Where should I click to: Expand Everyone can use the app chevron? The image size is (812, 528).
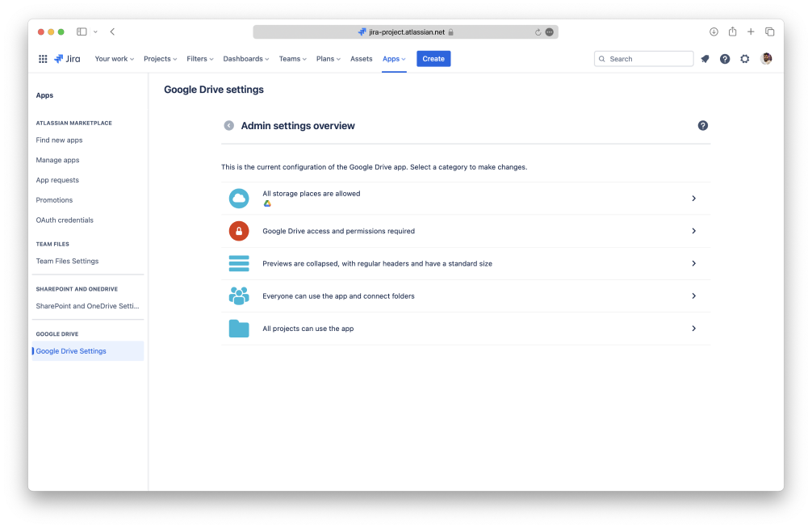pyautogui.click(x=694, y=295)
